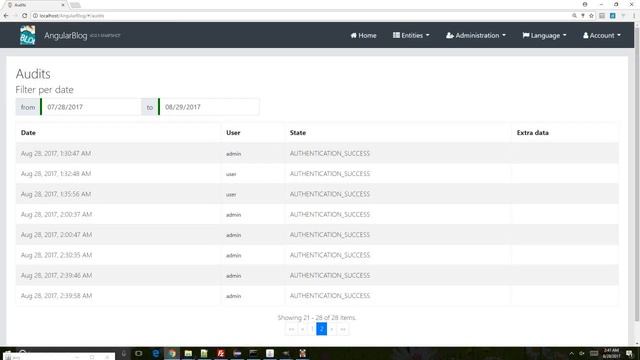Select row dated Aug 28, 2017, 2:30:35 AM

[x=317, y=256]
